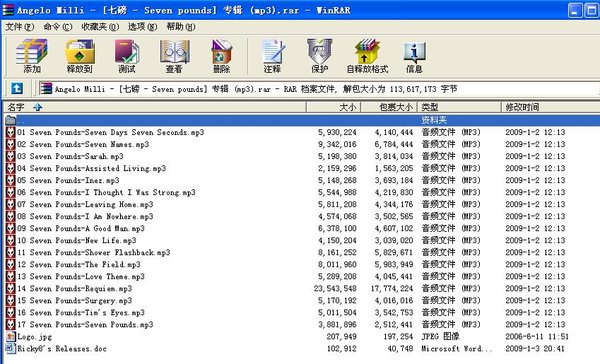Click the mp3 icon for 01 Seven Days Seven Seconds
The height and width of the screenshot is (364, 600).
tap(10, 132)
